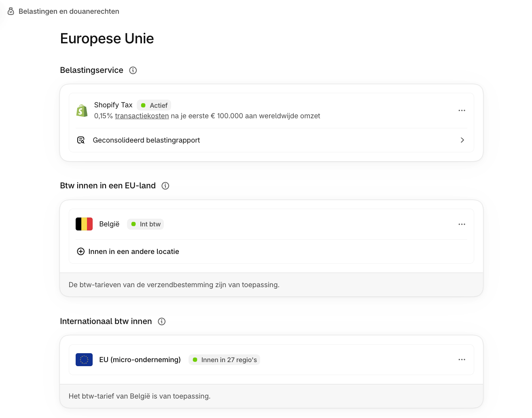Show info for Internationaal btw innen

pyautogui.click(x=161, y=322)
